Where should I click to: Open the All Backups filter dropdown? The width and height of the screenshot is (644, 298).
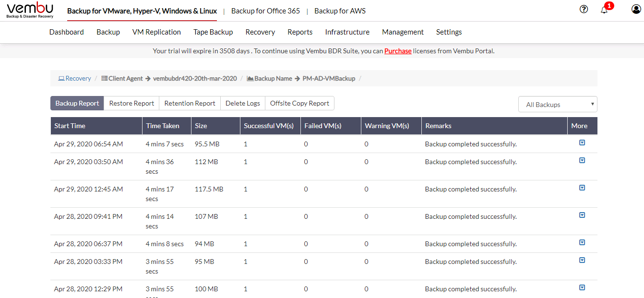click(x=558, y=104)
